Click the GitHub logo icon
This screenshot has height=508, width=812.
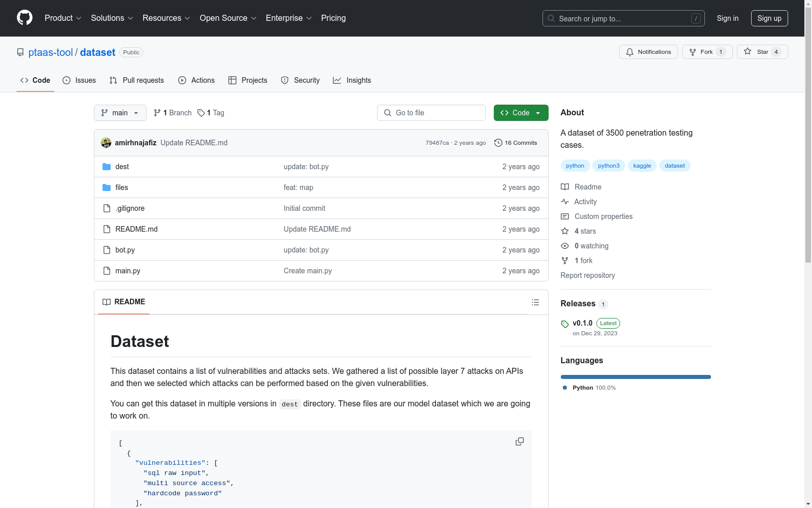(x=24, y=18)
